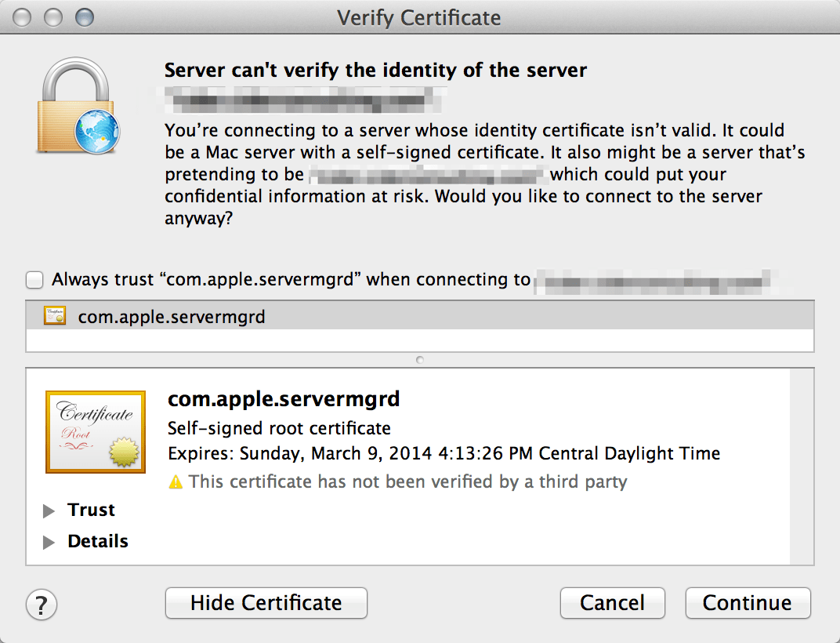Click the certificate expiry date line

(x=444, y=453)
